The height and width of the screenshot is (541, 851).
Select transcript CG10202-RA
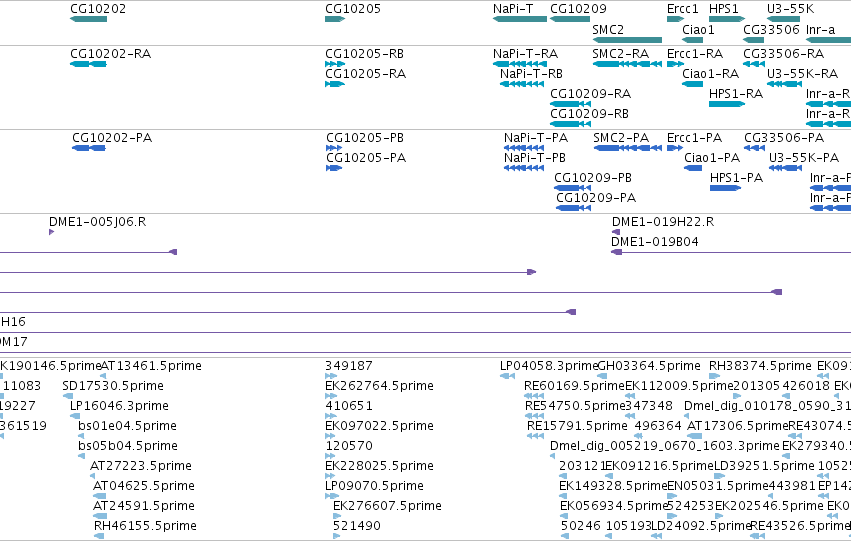click(88, 64)
